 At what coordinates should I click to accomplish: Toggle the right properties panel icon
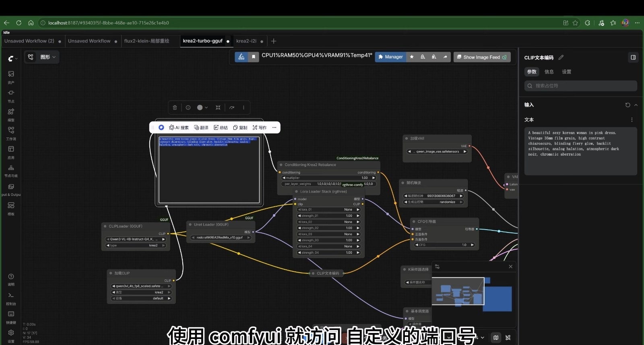pyautogui.click(x=633, y=57)
